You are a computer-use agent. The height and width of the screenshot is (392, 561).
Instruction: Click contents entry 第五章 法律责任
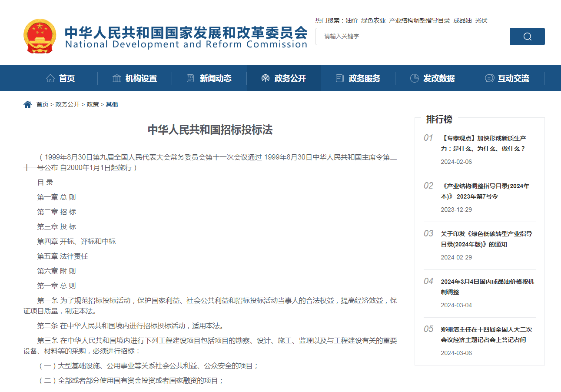point(63,256)
